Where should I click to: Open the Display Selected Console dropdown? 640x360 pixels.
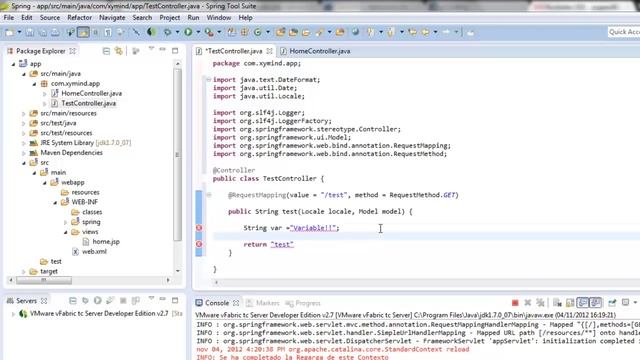[635, 303]
